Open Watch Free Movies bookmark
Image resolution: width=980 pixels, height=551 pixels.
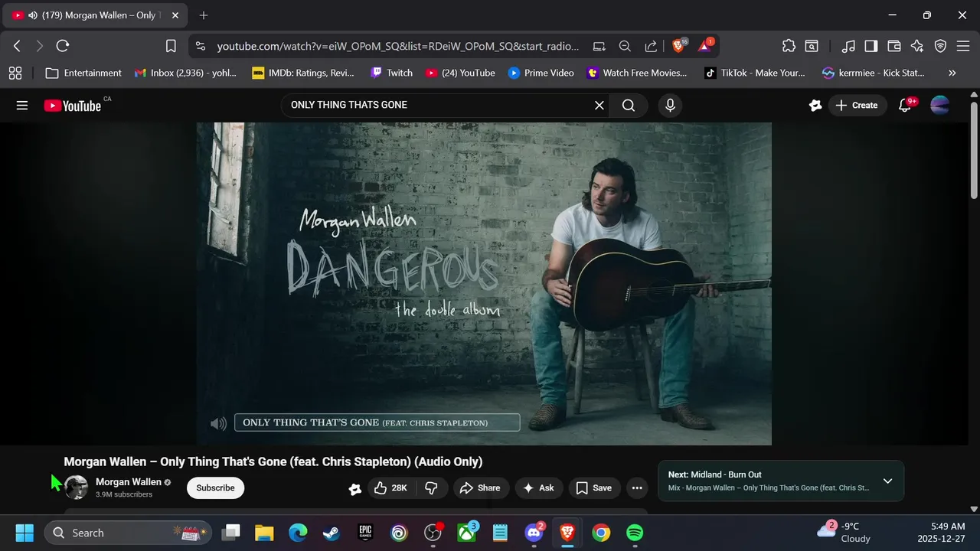click(638, 73)
